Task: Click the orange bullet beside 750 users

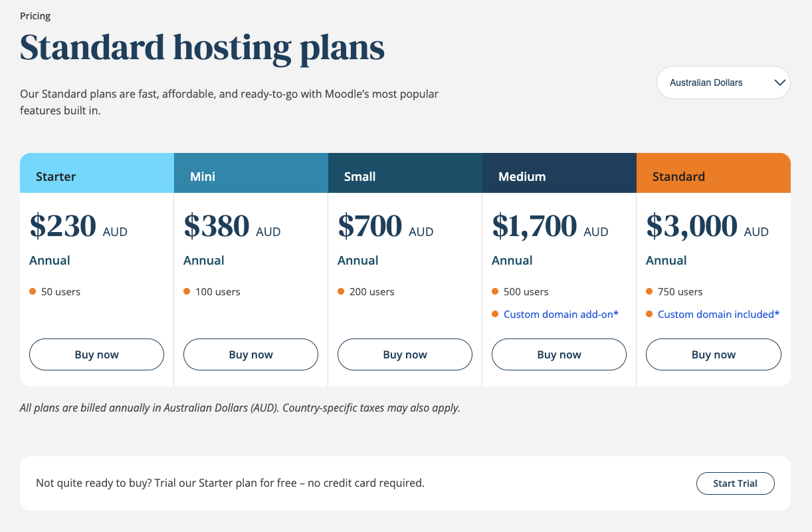Action: (649, 291)
